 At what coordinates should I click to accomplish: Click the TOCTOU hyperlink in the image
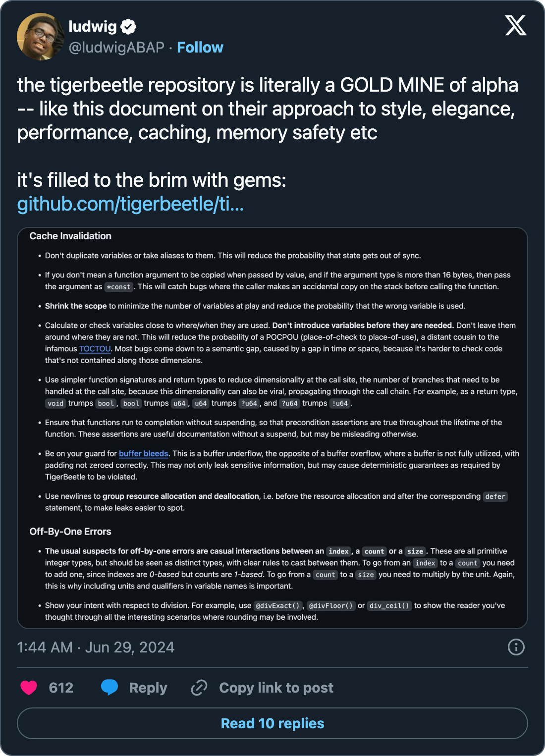(x=95, y=349)
